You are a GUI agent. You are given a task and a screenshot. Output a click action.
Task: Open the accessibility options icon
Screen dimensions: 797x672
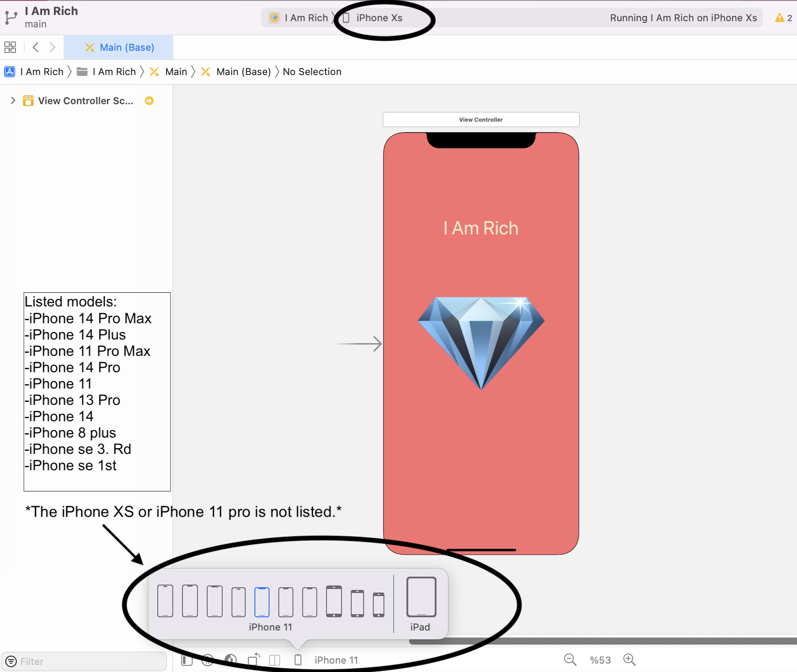pos(208,661)
